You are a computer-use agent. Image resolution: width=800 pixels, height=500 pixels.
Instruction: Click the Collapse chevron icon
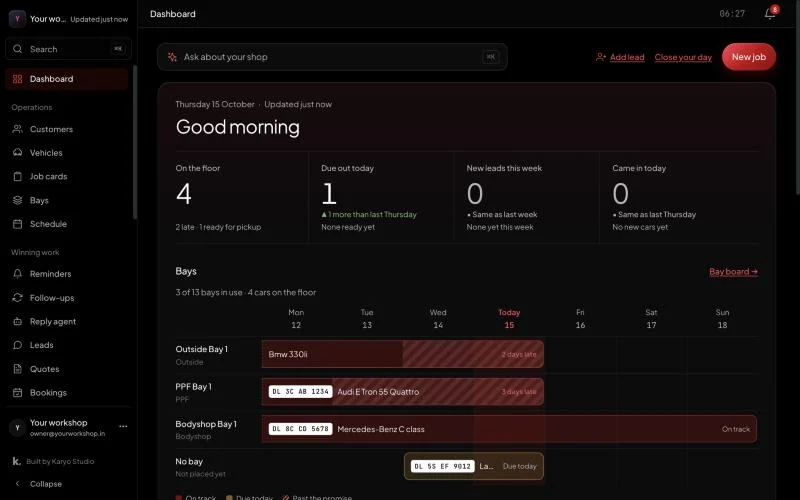pyautogui.click(x=17, y=484)
